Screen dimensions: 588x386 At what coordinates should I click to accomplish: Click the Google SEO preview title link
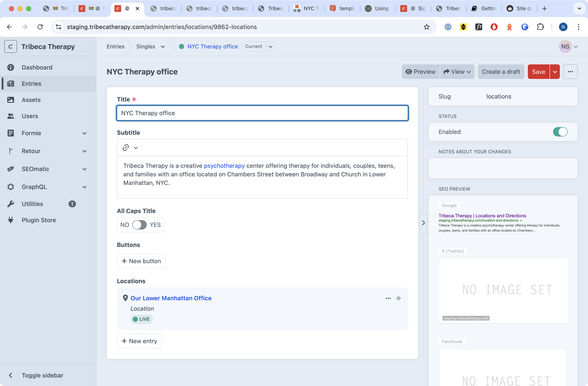[482, 216]
